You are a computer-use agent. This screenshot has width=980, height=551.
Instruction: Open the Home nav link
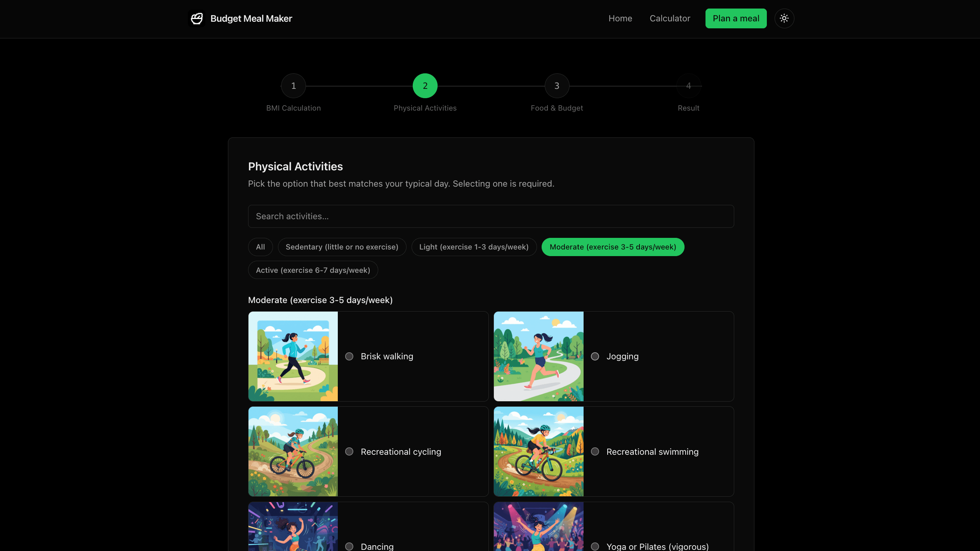point(620,18)
